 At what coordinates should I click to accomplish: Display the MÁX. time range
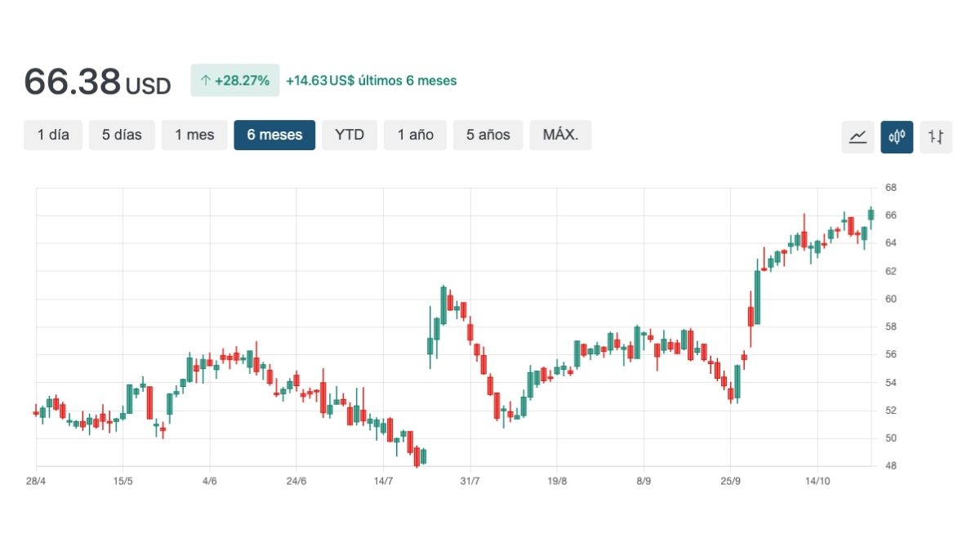pos(560,135)
